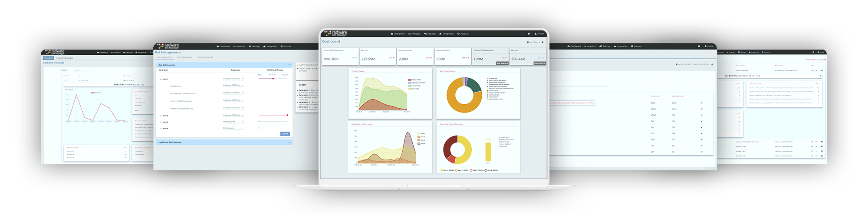Click the help icon in the center Dashboard navbar
This screenshot has width=868, height=219.
pyautogui.click(x=529, y=33)
